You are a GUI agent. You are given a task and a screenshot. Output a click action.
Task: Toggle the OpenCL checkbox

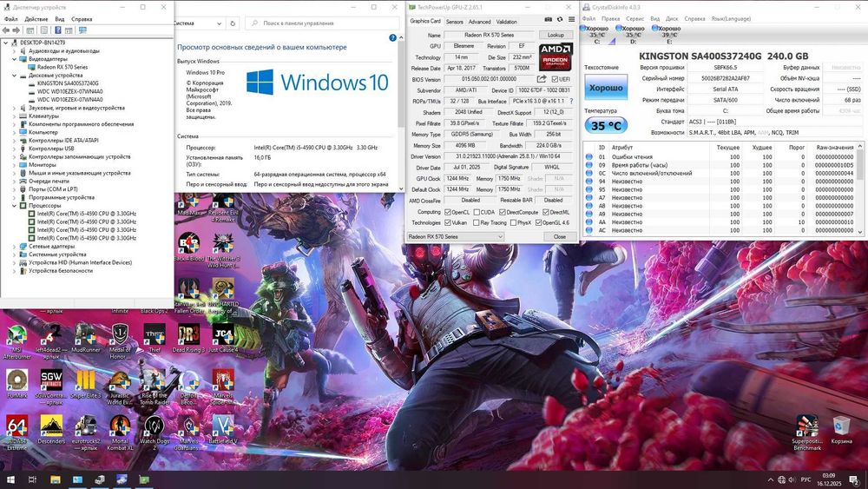tap(447, 212)
